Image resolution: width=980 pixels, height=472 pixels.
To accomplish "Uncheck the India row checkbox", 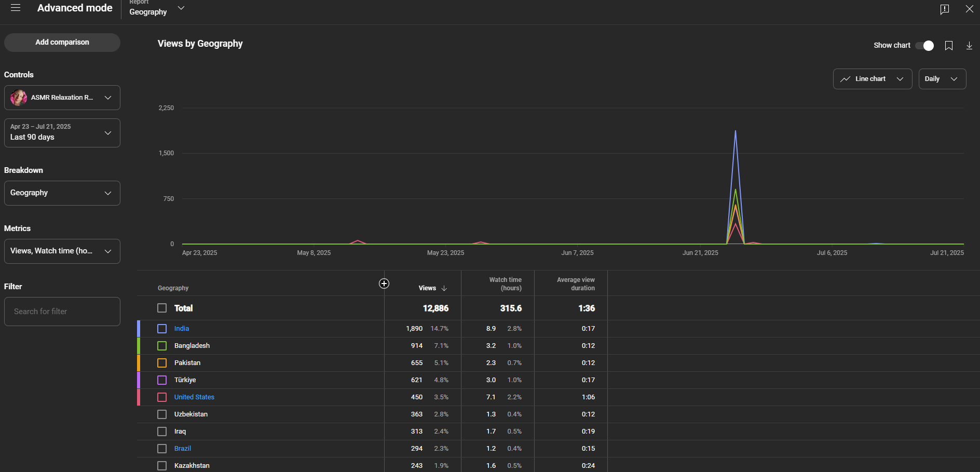I will (x=162, y=329).
